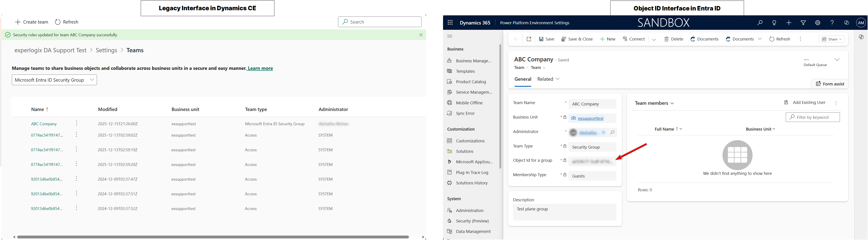Image resolution: width=868 pixels, height=240 pixels.
Task: Open Templates in sitemap
Action: coord(461,71)
